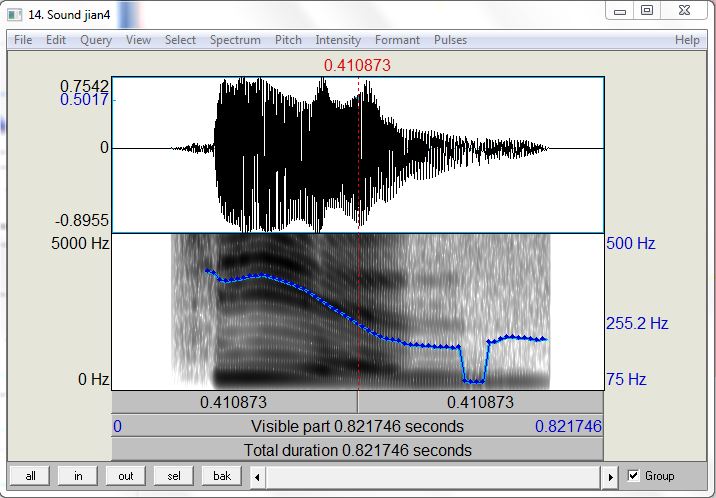716x498 pixels.
Task: Minimize the Sound jian4 window
Action: (620, 11)
